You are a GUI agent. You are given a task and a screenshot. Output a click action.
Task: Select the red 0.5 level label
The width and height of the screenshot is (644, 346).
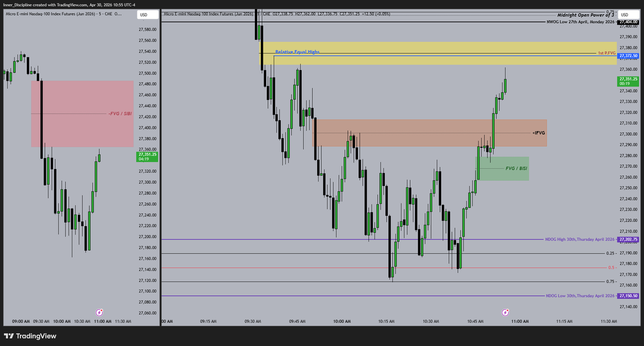(x=611, y=268)
